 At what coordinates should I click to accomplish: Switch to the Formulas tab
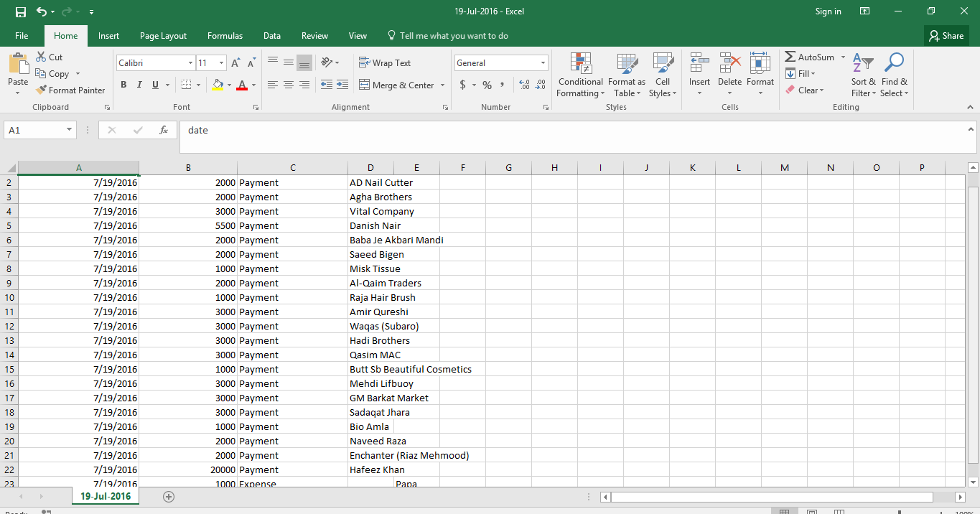225,36
